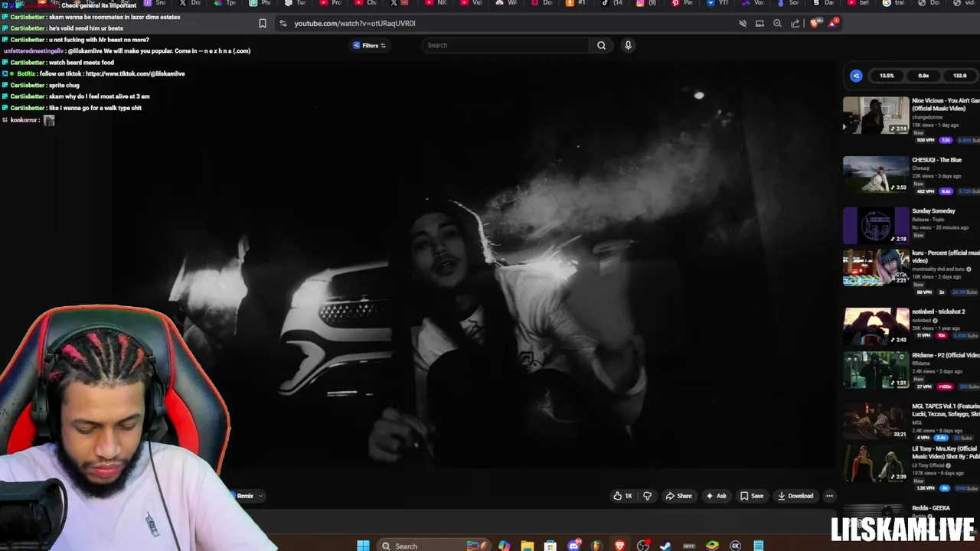Click the Windows taskbar Search box
Viewport: 980px width, 551px height.
coord(433,546)
